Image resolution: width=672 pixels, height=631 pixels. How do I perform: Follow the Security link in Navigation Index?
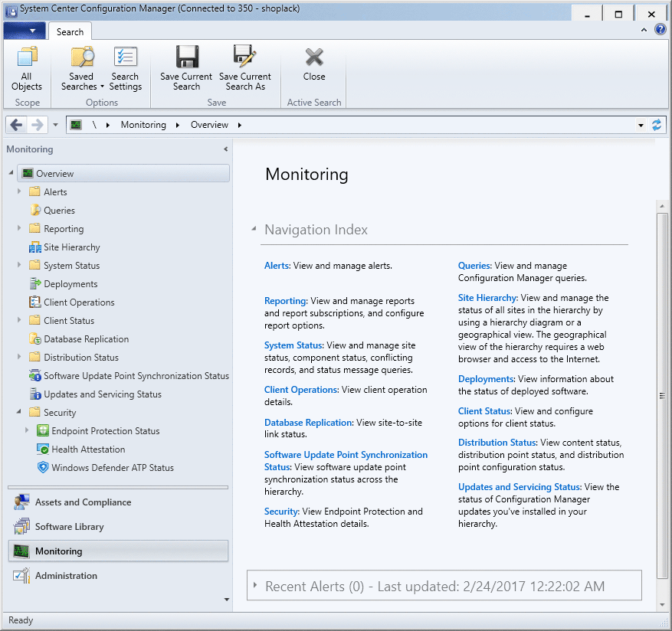coord(280,512)
